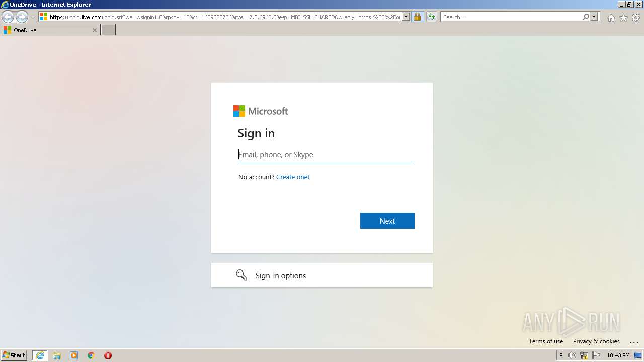Click the key icon beside Sign-in options

pyautogui.click(x=242, y=275)
